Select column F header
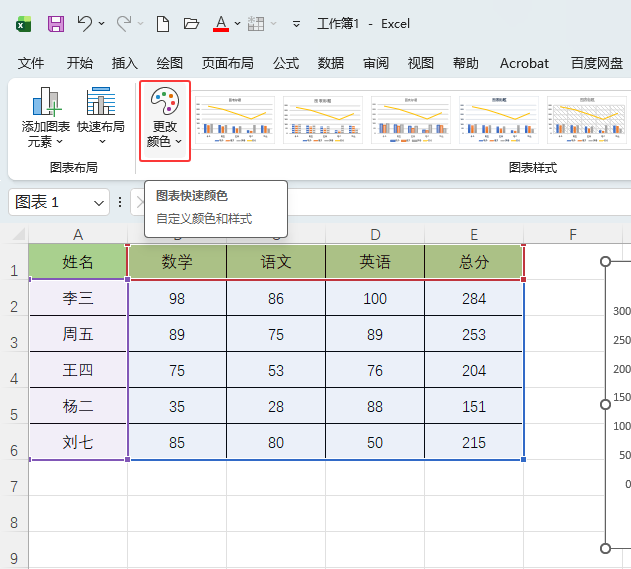Screen dimensions: 631x569 tap(573, 234)
